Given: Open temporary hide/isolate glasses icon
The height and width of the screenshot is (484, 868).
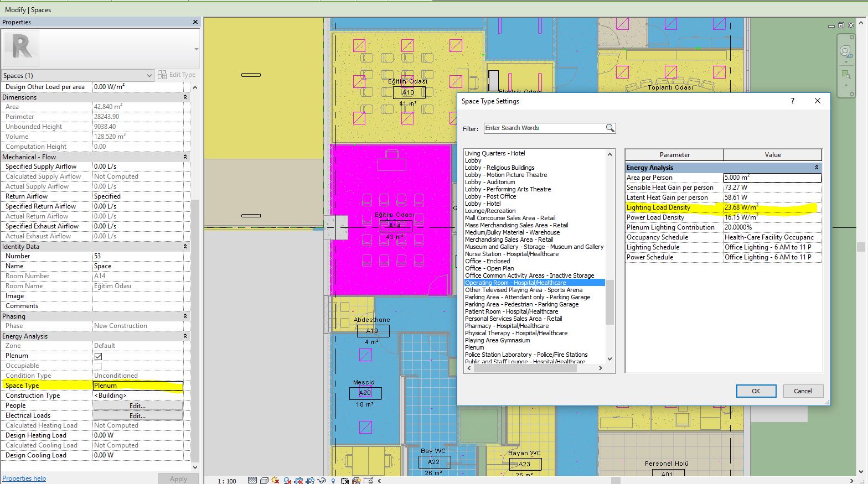Looking at the screenshot, I should [322, 481].
